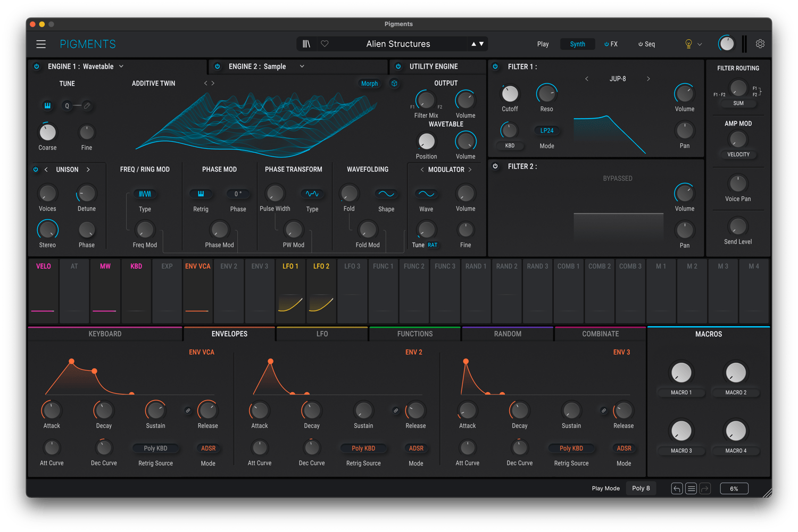Open the preset library browser icon

click(x=306, y=44)
